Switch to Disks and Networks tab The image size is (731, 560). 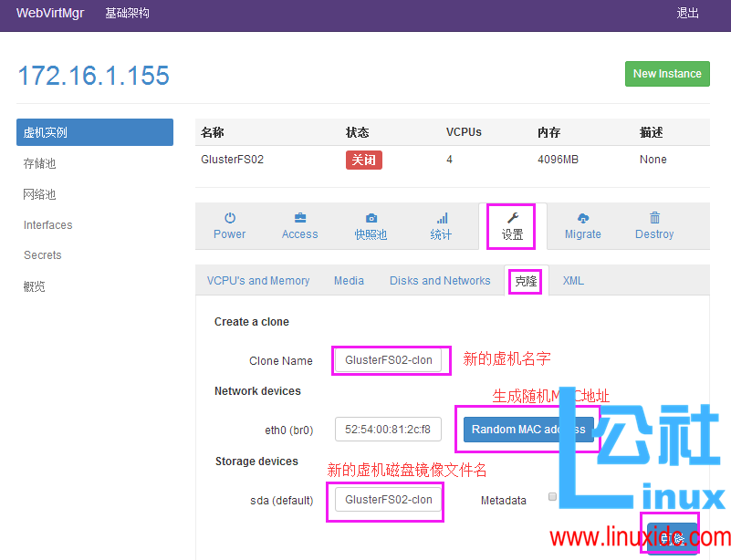pyautogui.click(x=440, y=281)
